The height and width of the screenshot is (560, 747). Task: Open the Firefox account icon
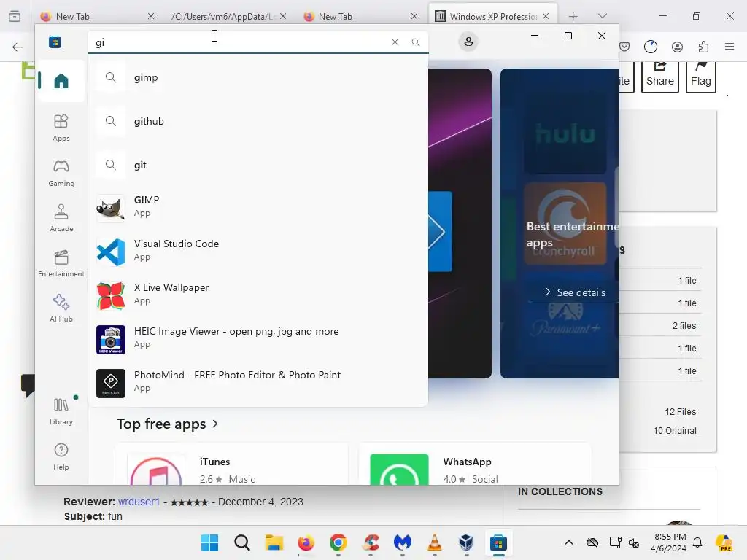(x=677, y=47)
